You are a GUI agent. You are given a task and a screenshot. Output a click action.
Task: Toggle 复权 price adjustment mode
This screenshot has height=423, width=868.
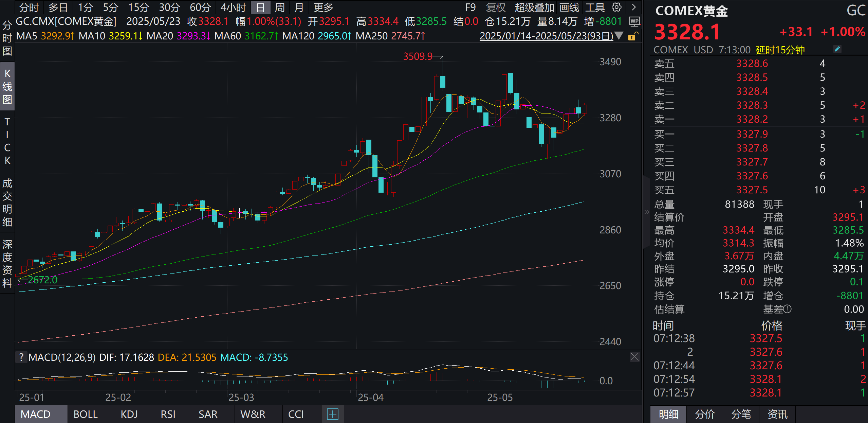tap(496, 7)
